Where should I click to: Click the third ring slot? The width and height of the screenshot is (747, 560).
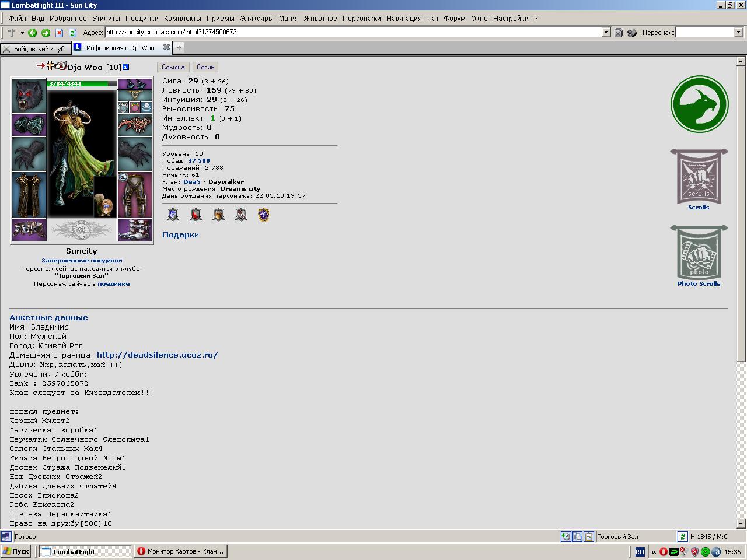coord(146,107)
